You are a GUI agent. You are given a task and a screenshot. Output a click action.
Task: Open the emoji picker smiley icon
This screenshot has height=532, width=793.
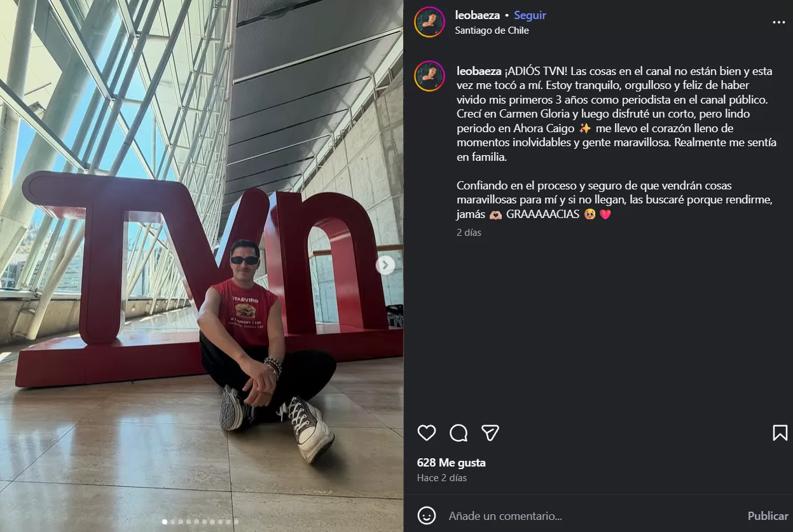pyautogui.click(x=427, y=515)
